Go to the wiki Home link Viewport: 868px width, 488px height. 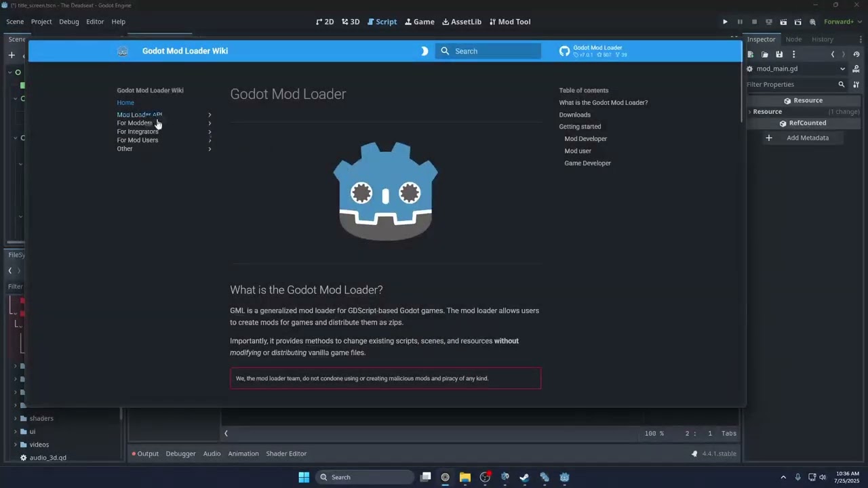[x=125, y=102]
